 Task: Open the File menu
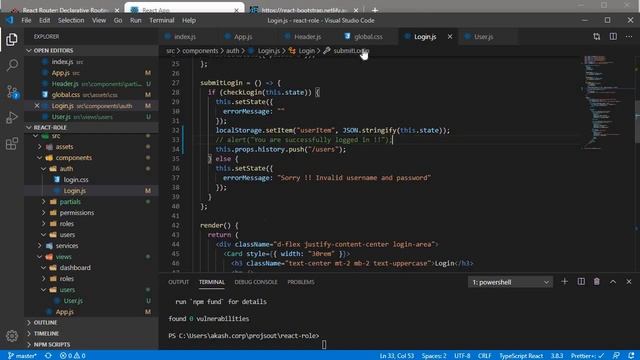click(26, 20)
